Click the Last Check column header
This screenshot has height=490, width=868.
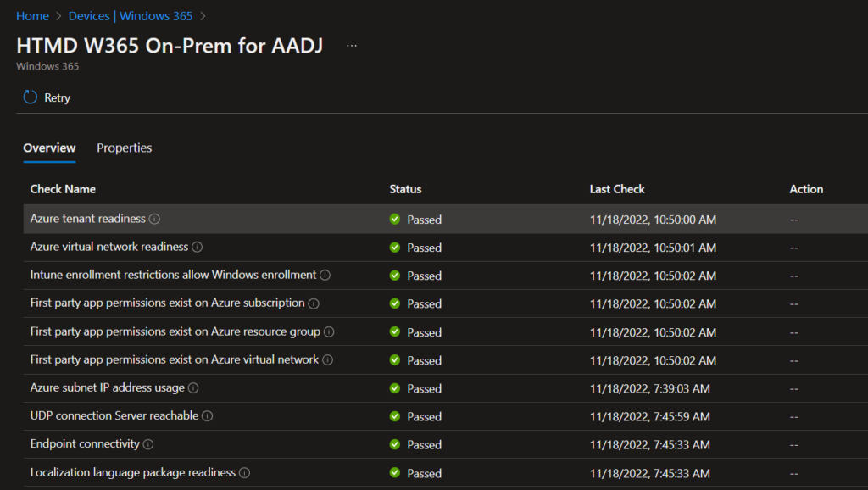617,189
